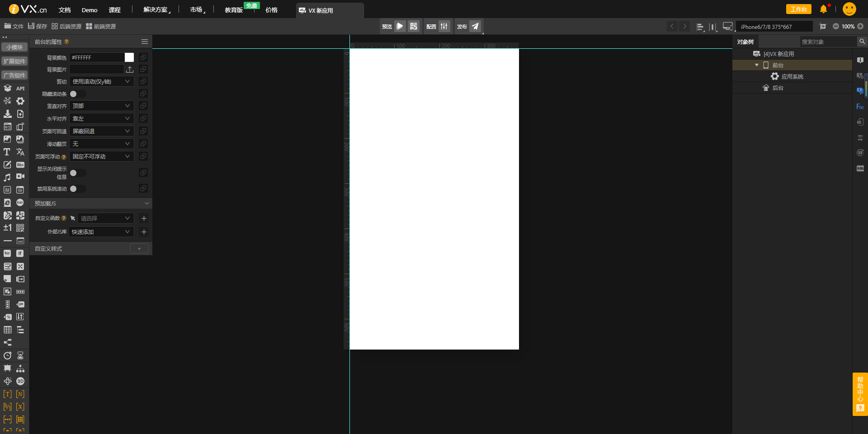Open the 市场 menu
Image resolution: width=868 pixels, height=434 pixels.
(196, 10)
